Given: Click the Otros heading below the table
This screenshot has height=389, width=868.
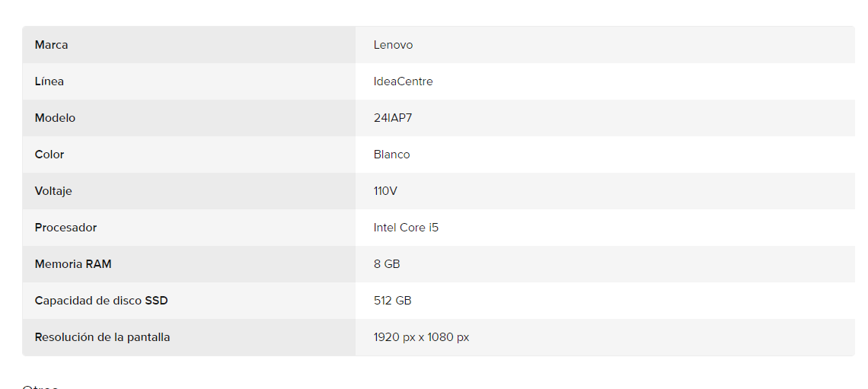Looking at the screenshot, I should click(40, 387).
